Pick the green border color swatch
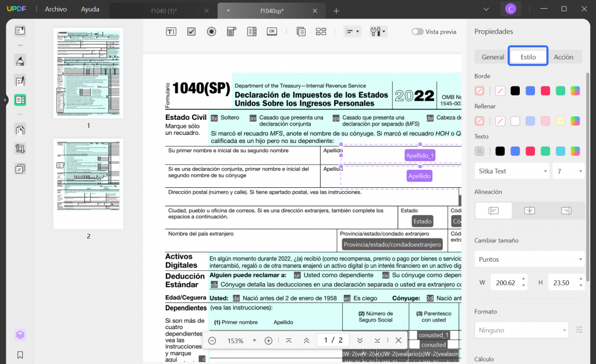This screenshot has width=596, height=364. (x=560, y=91)
